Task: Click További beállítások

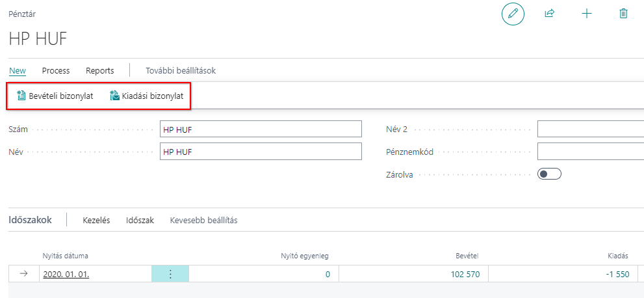Action: coord(181,71)
